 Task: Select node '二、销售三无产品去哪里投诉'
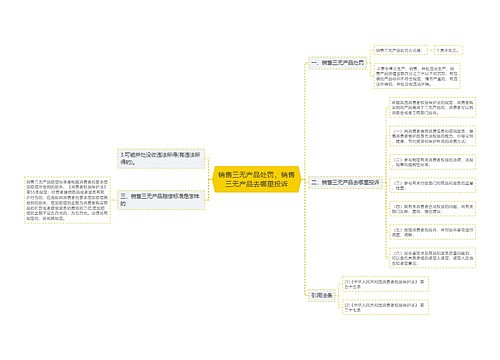[x=345, y=182]
